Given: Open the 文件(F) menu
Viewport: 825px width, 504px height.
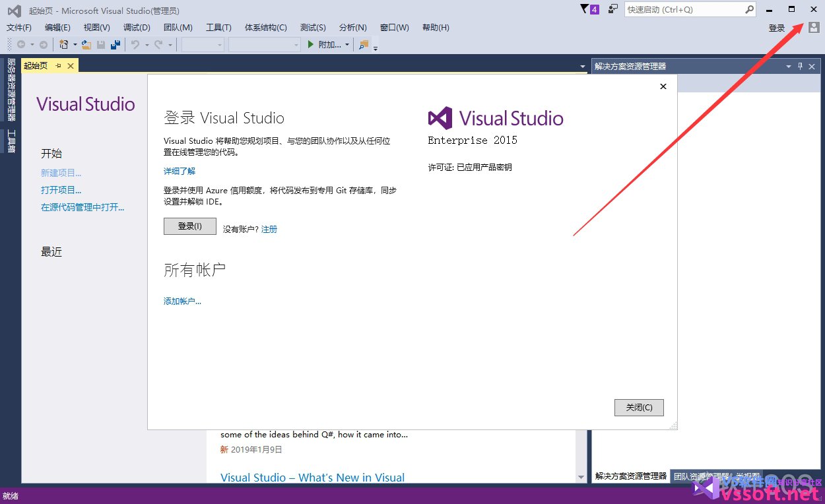Looking at the screenshot, I should (x=19, y=28).
